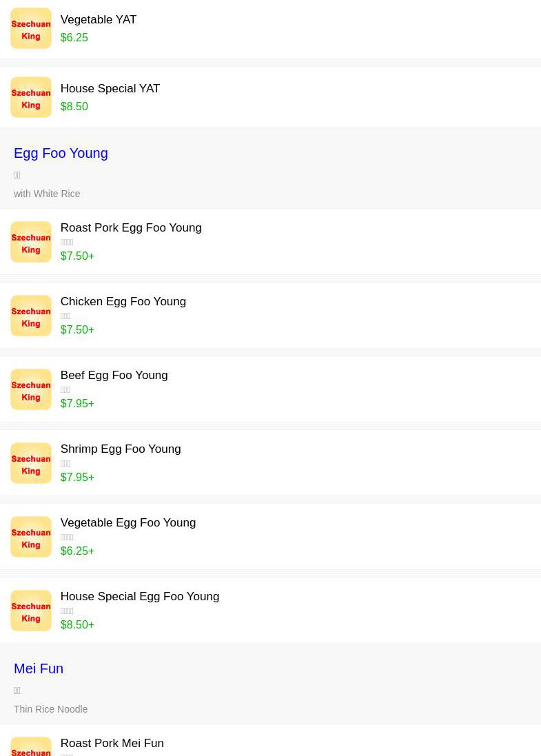This screenshot has width=541, height=756.
Task: Open the Egg Foo Young category heading
Action: (61, 153)
